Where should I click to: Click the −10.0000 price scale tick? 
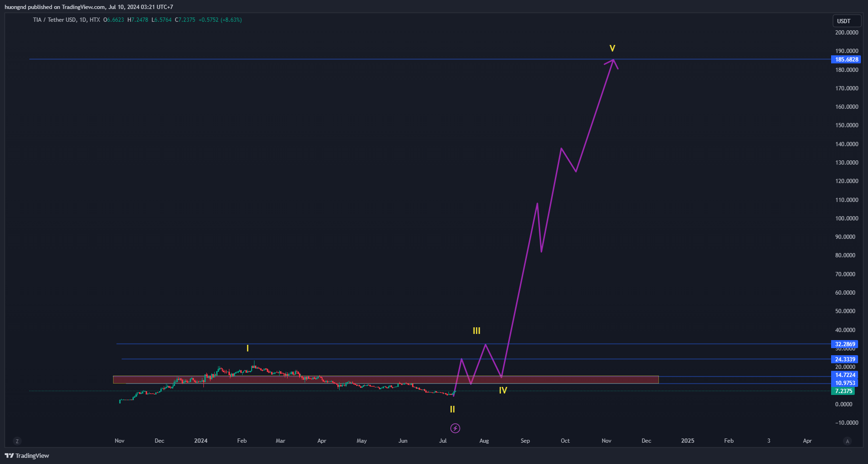pos(847,423)
